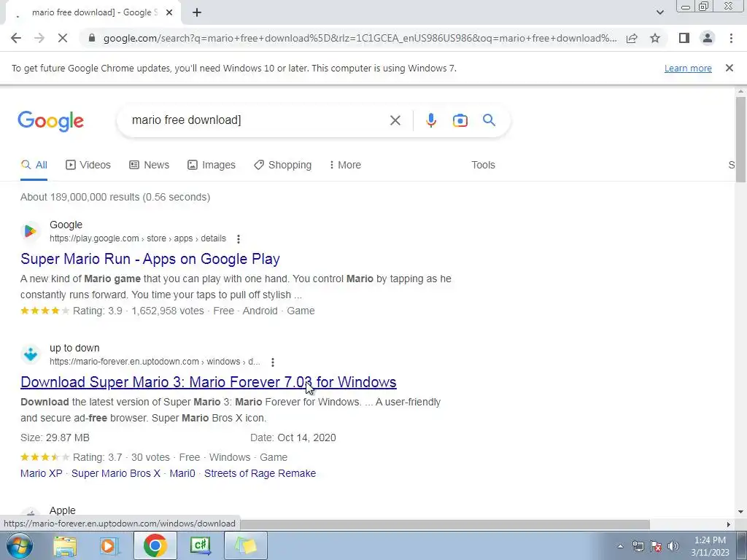Click the magnifier search button
747x560 pixels.
coord(489,120)
